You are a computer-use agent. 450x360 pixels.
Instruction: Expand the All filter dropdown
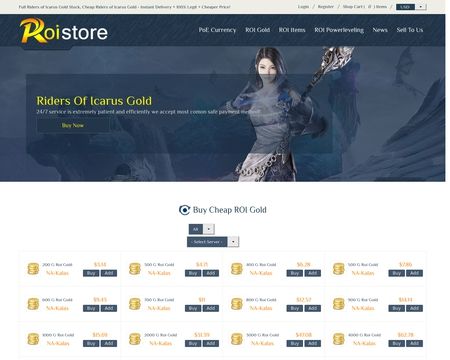coord(202,229)
